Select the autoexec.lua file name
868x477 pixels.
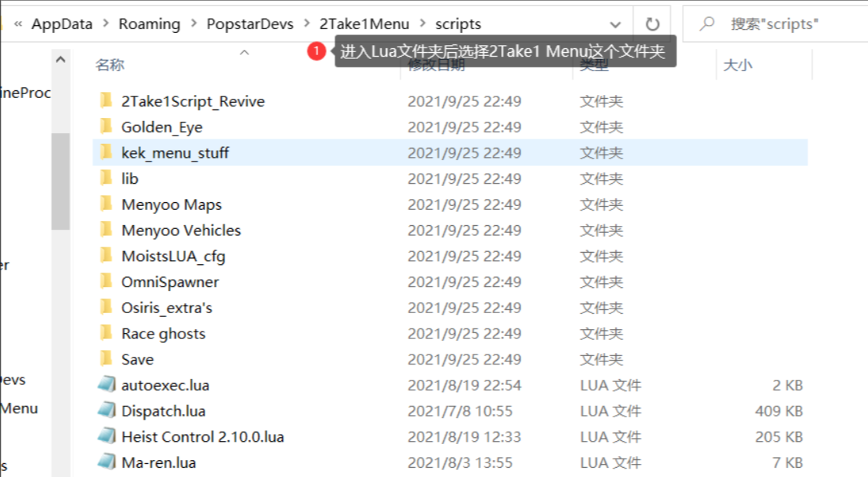[x=165, y=385]
